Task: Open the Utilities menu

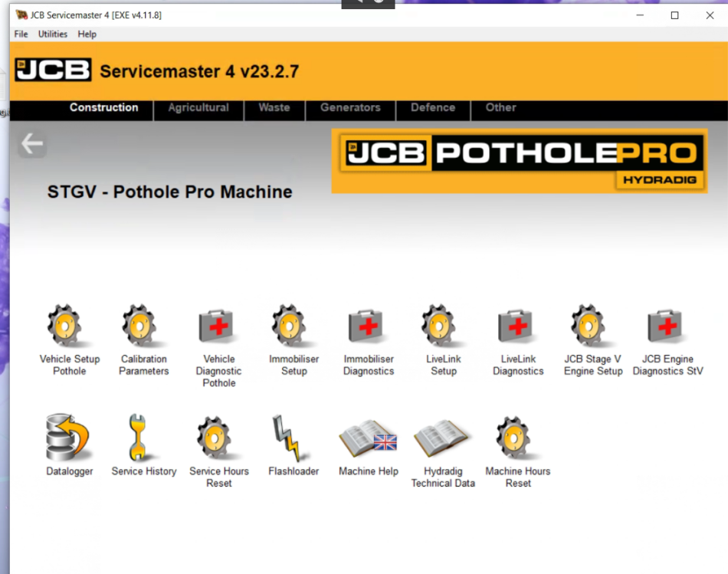Action: pyautogui.click(x=52, y=34)
